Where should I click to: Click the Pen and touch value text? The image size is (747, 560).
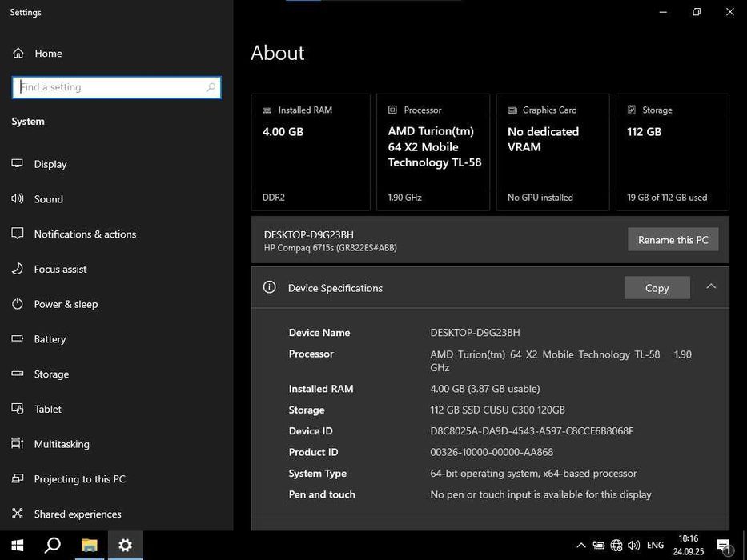[x=540, y=494]
